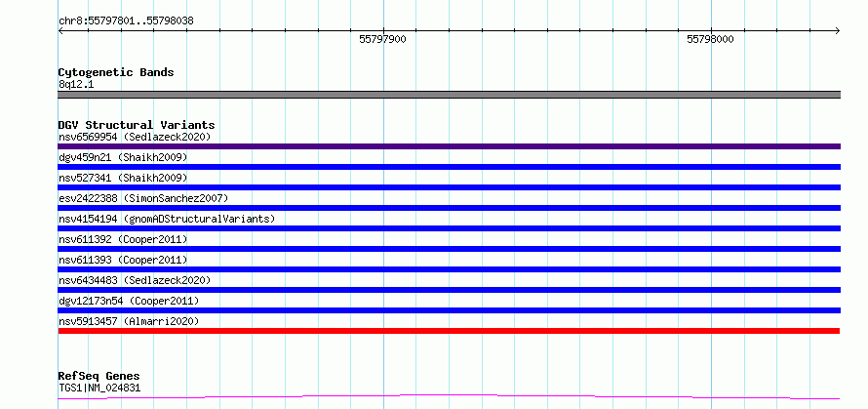Click the blue dgv459n21 variant bar
868x409 pixels.
tap(449, 167)
